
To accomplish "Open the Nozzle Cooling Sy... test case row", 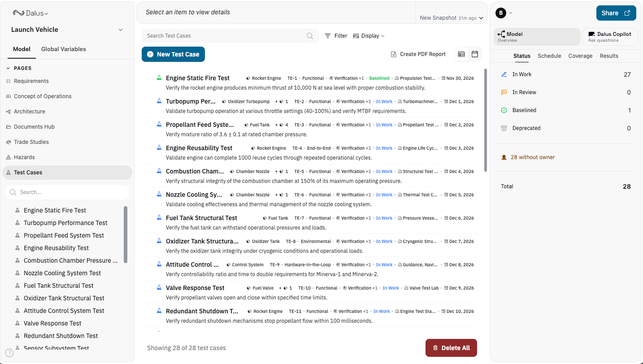I will pyautogui.click(x=309, y=199).
